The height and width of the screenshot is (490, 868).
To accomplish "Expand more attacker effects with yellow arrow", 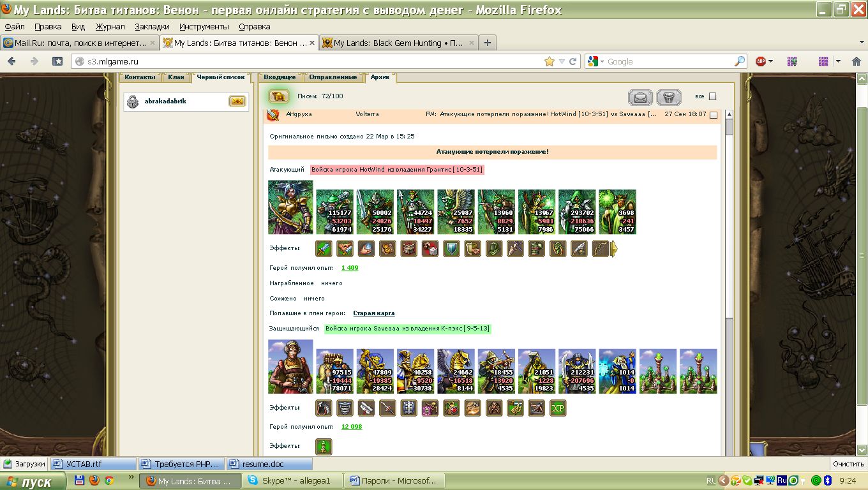I will pos(614,249).
